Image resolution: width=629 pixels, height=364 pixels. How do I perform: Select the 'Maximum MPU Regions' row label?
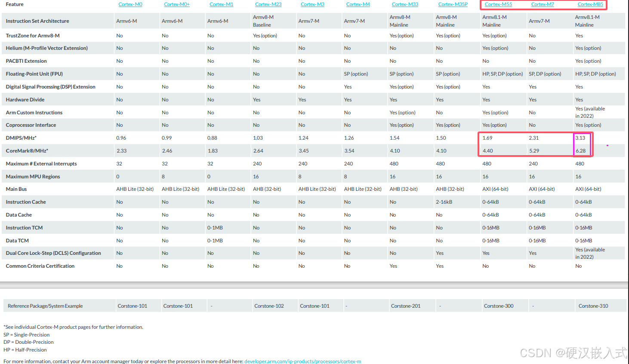tap(33, 177)
